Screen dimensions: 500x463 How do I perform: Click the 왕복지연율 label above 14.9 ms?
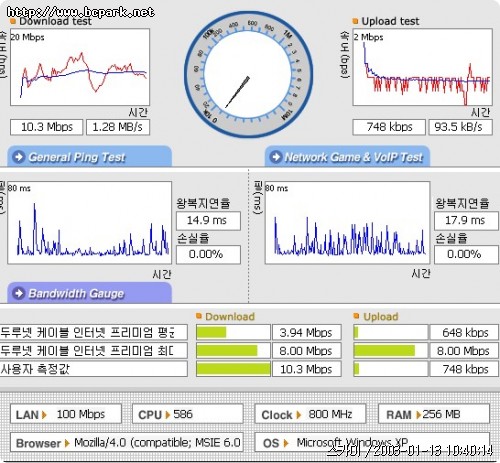pyautogui.click(x=203, y=203)
